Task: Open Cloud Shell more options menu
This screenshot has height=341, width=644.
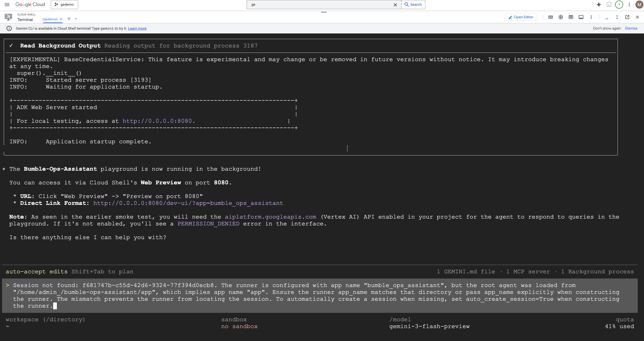Action: pyautogui.click(x=591, y=17)
